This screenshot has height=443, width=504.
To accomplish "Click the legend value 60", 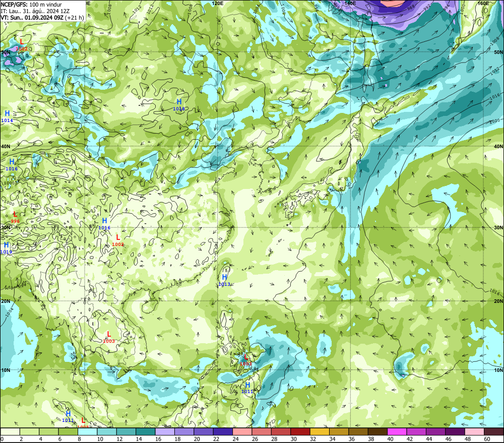I will point(487,439).
